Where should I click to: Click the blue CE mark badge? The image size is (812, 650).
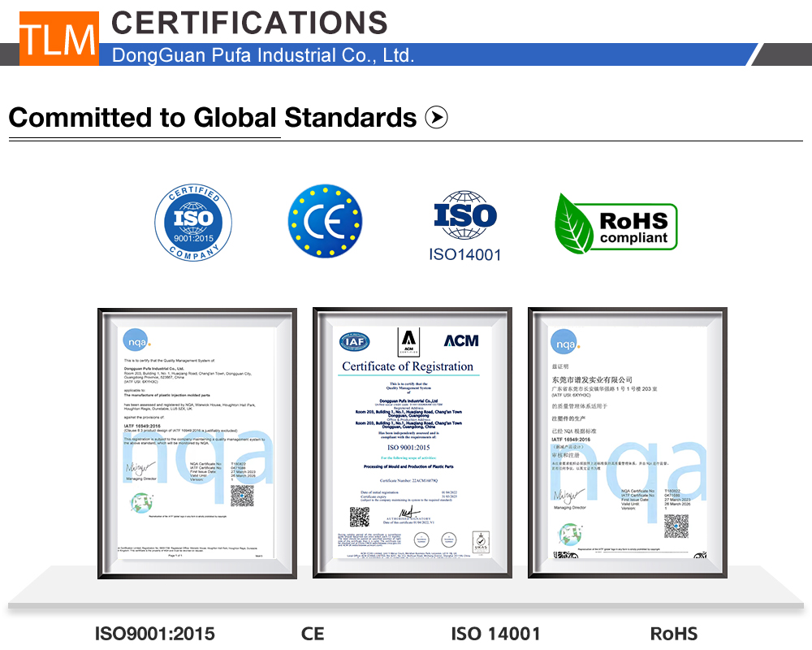click(x=325, y=221)
